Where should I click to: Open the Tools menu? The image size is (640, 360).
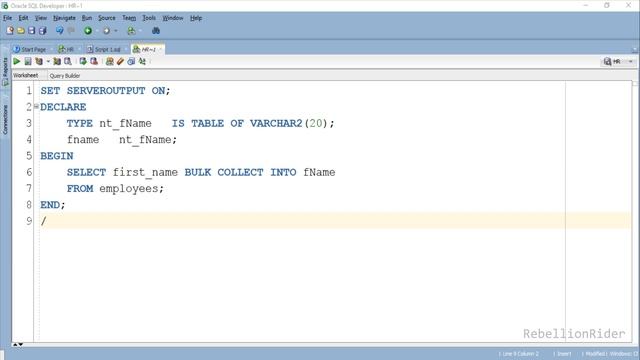tap(149, 18)
